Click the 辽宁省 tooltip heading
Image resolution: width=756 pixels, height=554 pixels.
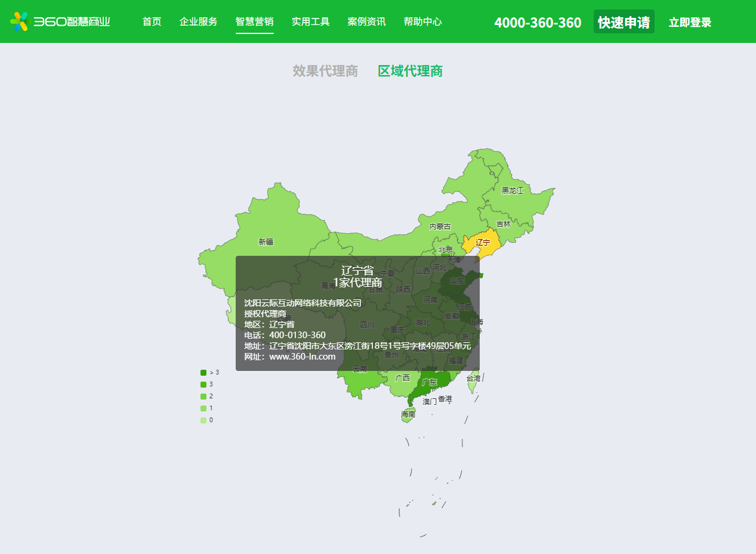357,271
